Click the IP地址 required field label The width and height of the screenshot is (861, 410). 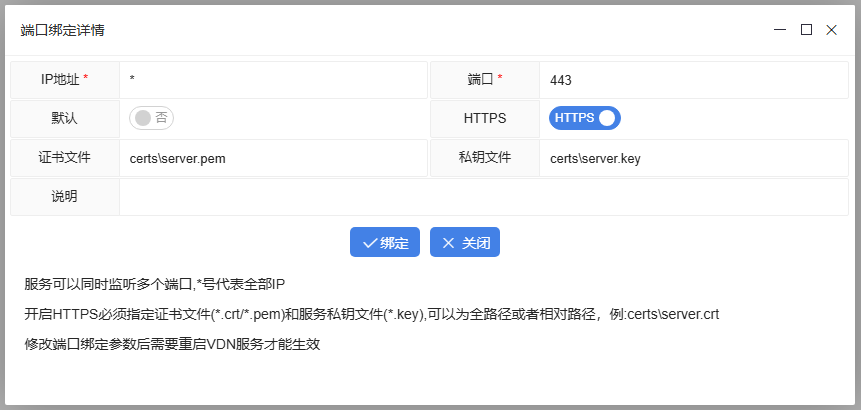point(64,79)
